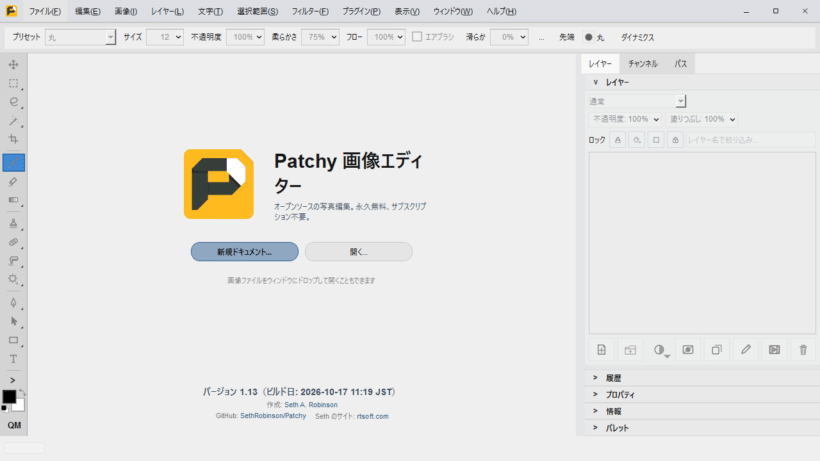Click the add layer mask icon
Screen dimensions: 820x461
point(688,350)
